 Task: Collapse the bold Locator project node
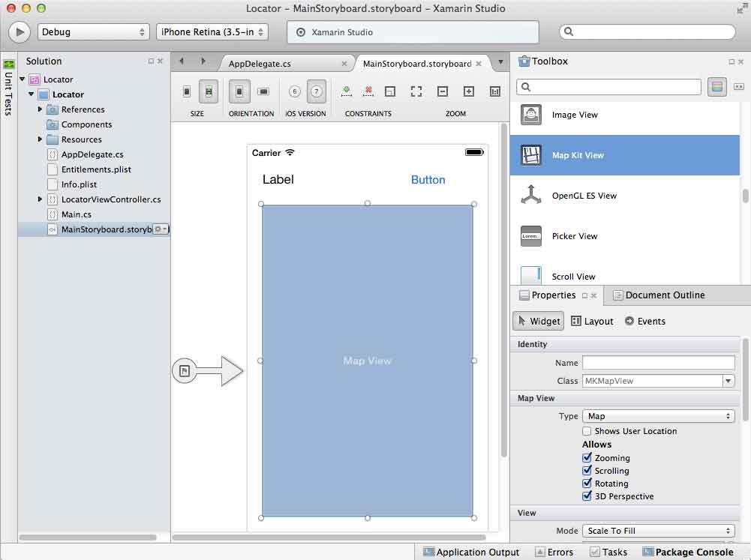pyautogui.click(x=31, y=94)
